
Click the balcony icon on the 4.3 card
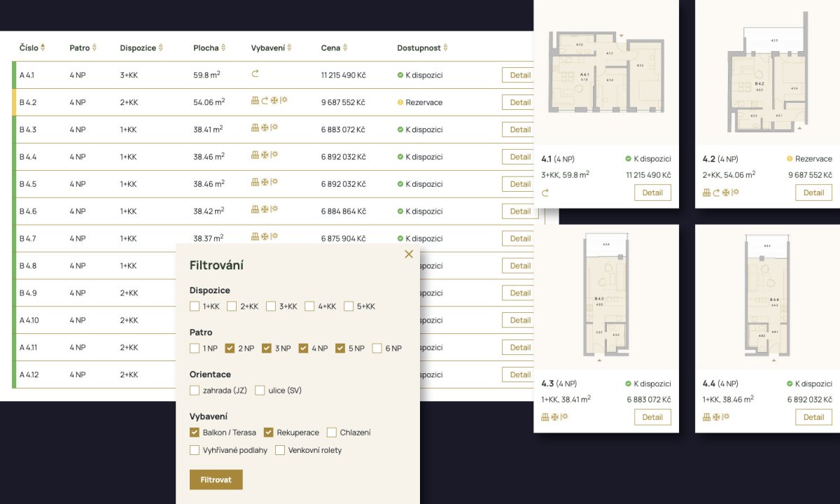(x=545, y=417)
